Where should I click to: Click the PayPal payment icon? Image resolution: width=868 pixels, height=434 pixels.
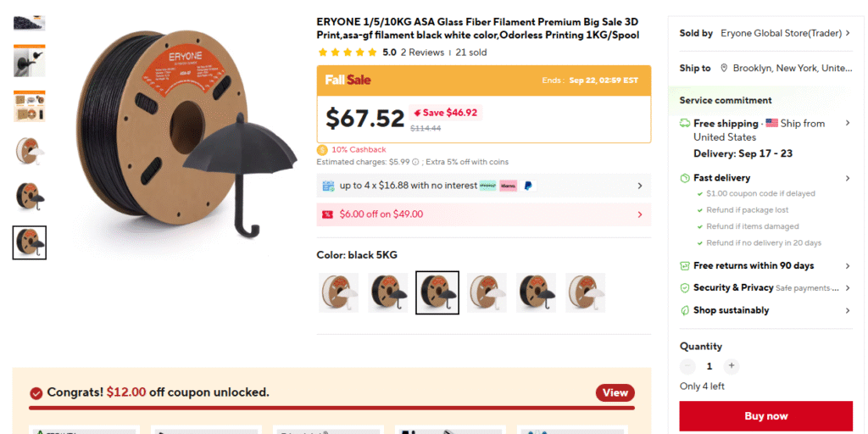tap(528, 186)
